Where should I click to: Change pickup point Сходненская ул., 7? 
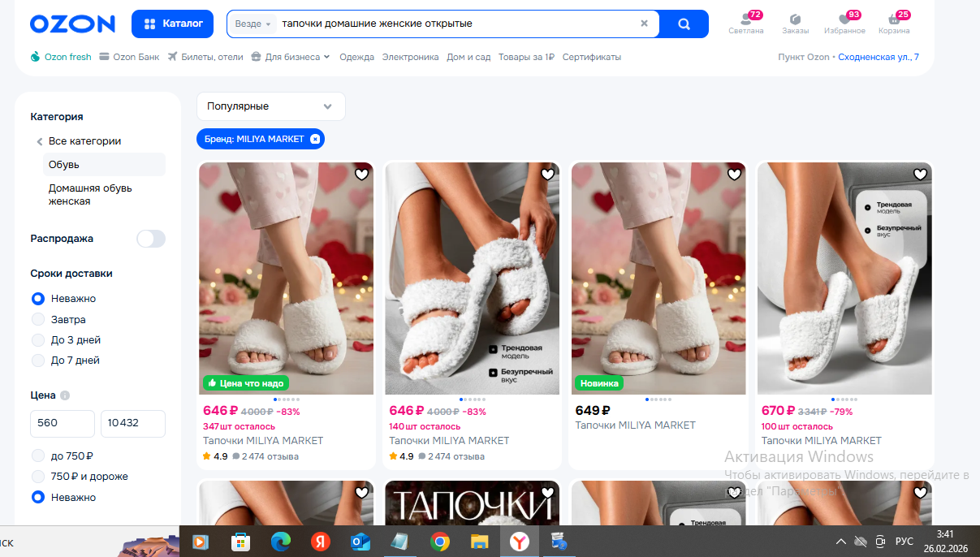879,57
